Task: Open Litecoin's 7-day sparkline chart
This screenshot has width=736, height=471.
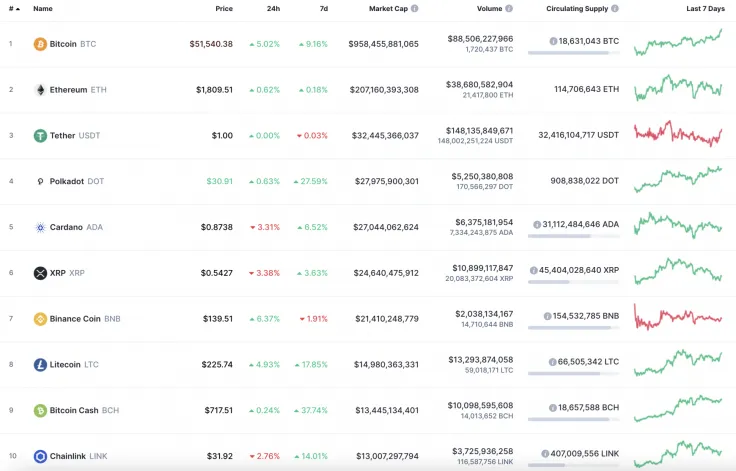Action: [x=678, y=363]
